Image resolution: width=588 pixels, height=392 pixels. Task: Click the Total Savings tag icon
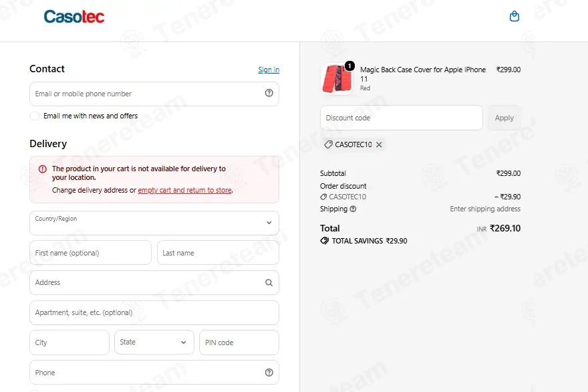[324, 241]
